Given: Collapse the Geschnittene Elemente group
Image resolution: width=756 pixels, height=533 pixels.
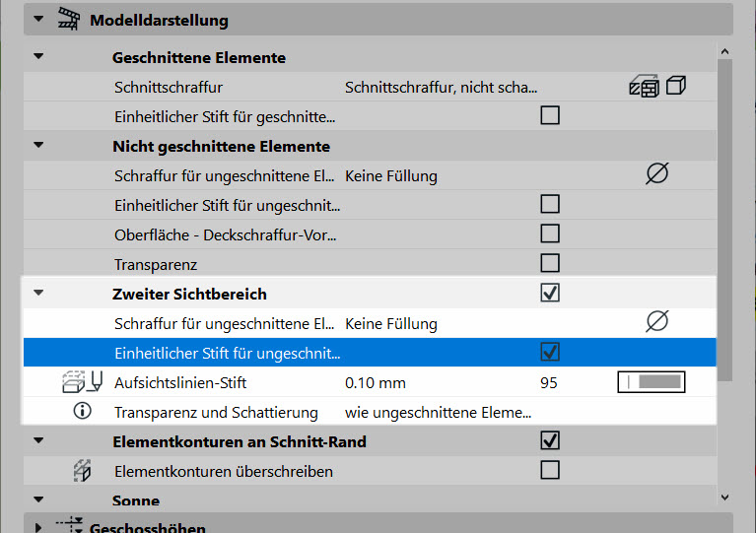Looking at the screenshot, I should click(38, 56).
